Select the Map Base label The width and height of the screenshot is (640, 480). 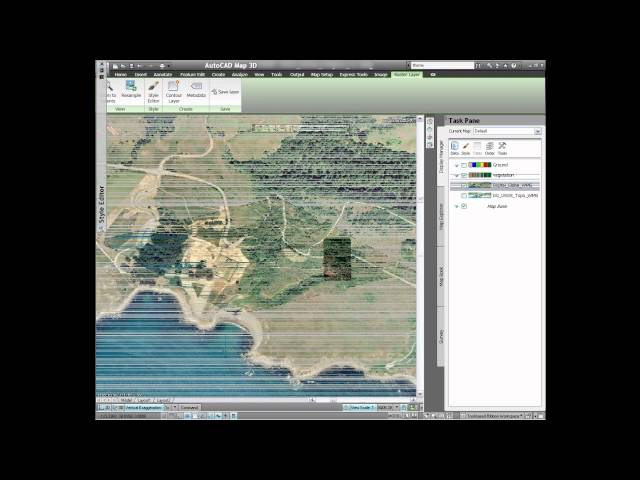[x=497, y=207]
